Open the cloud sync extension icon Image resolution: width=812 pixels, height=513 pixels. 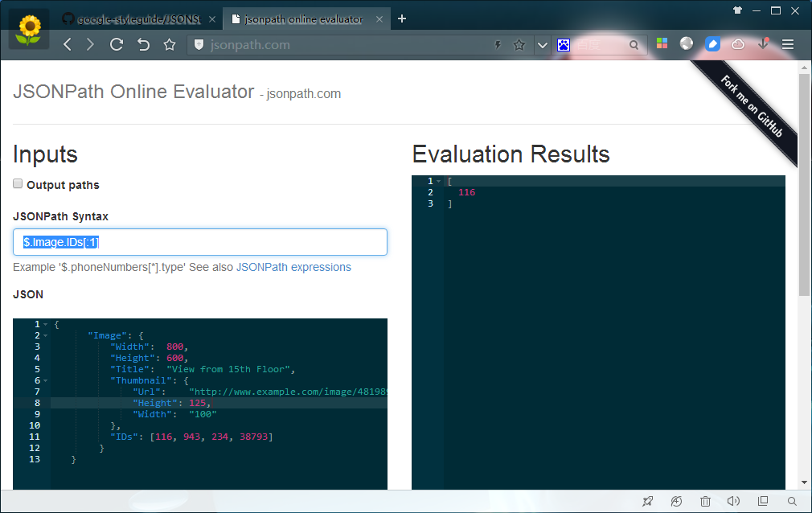pos(738,44)
